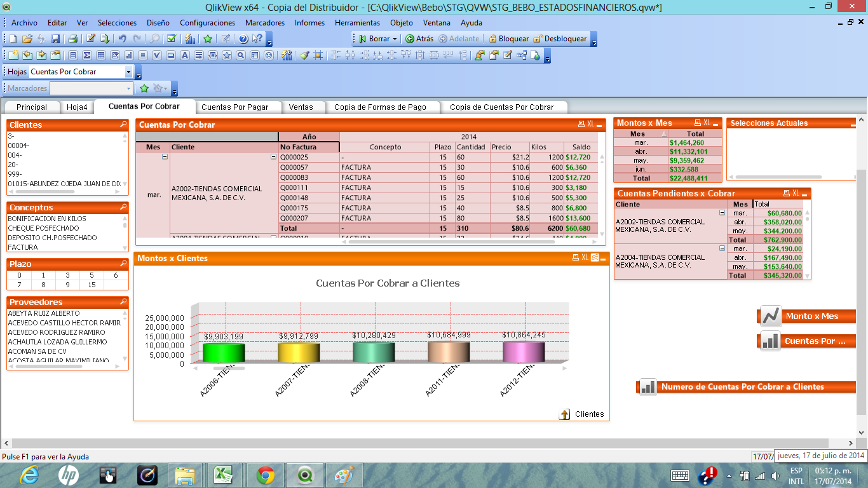
Task: Create a new Chart with the bar-chart icon
Action: pos(129,55)
